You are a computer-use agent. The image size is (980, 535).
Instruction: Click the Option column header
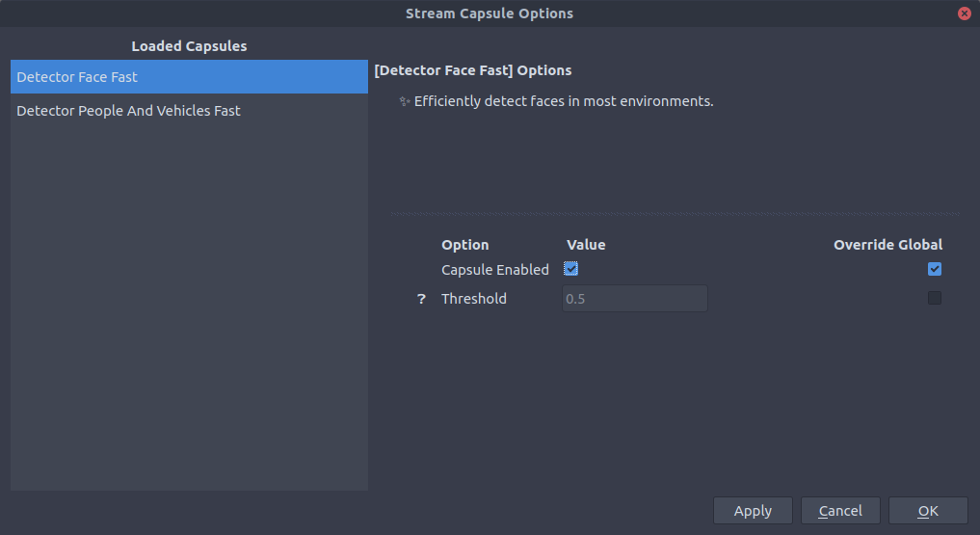(x=465, y=245)
